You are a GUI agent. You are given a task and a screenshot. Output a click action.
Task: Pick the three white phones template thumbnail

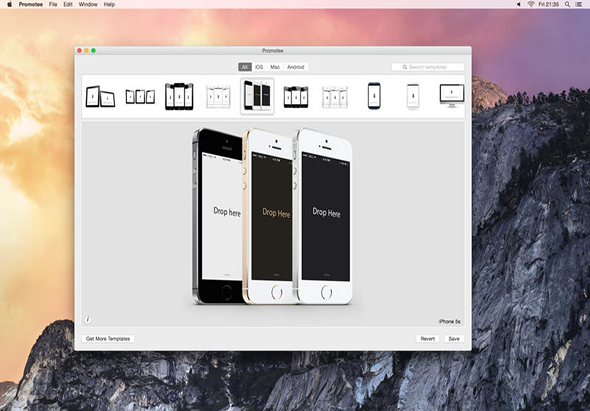335,97
